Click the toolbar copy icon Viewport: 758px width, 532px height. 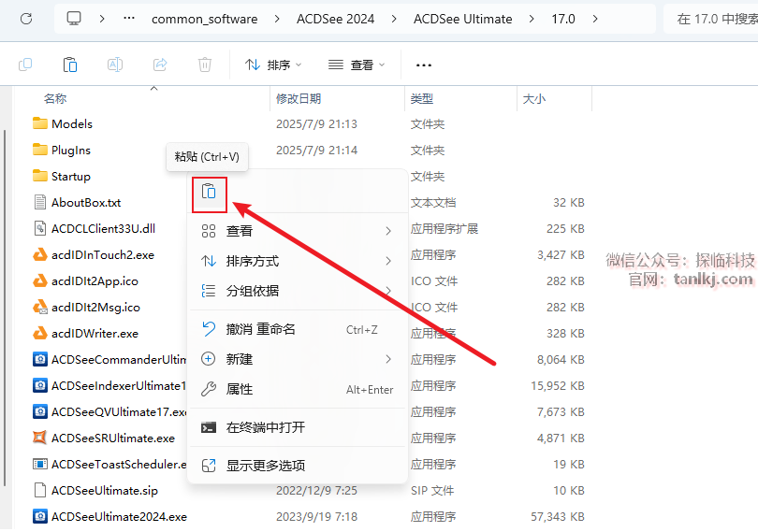(25, 65)
